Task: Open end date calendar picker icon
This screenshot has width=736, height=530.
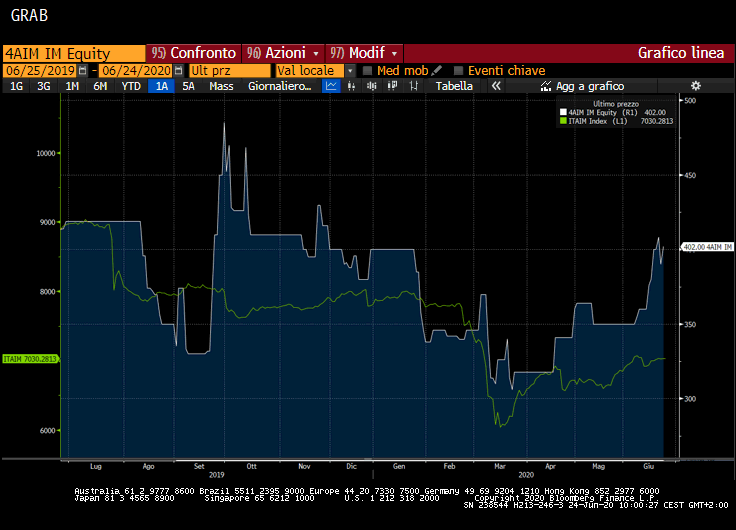Action: coord(178,71)
